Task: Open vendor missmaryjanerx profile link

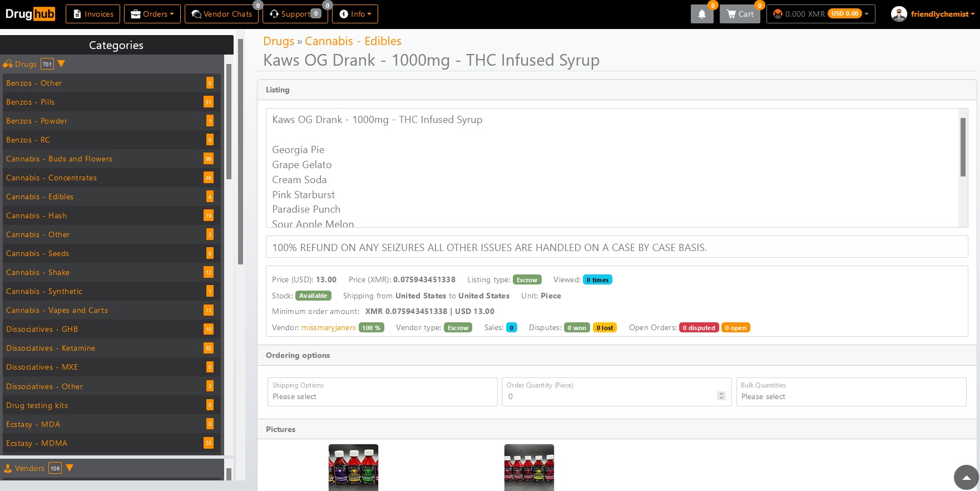Action: 329,327
